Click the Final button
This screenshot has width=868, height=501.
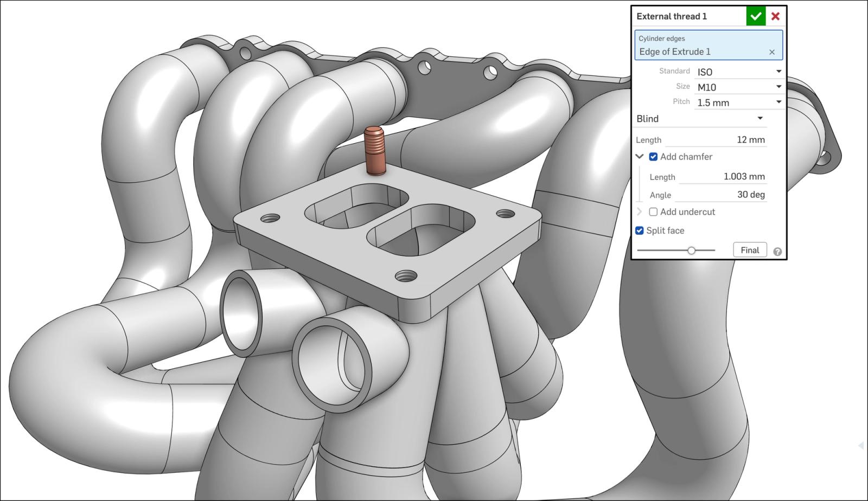pyautogui.click(x=750, y=250)
